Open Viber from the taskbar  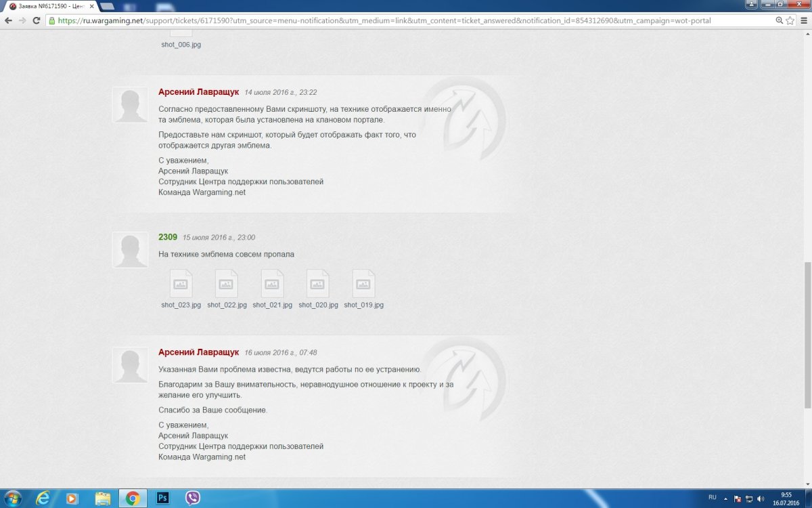pyautogui.click(x=193, y=499)
